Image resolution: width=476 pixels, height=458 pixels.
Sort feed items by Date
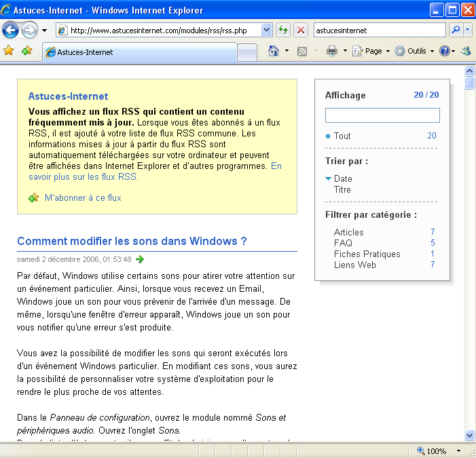[x=343, y=178]
